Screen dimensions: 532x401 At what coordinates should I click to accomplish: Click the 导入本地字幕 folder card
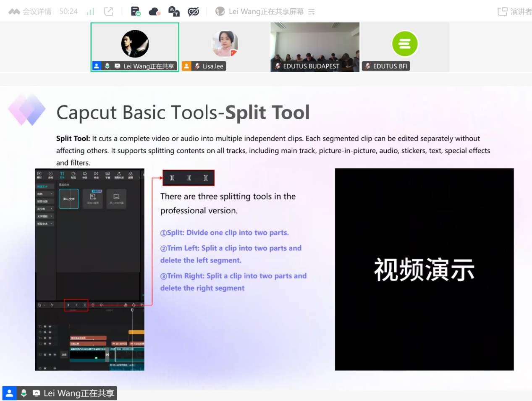[116, 199]
